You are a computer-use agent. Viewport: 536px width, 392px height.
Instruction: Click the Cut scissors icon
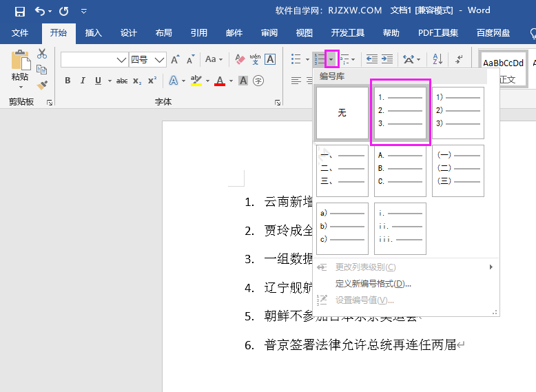pyautogui.click(x=42, y=54)
